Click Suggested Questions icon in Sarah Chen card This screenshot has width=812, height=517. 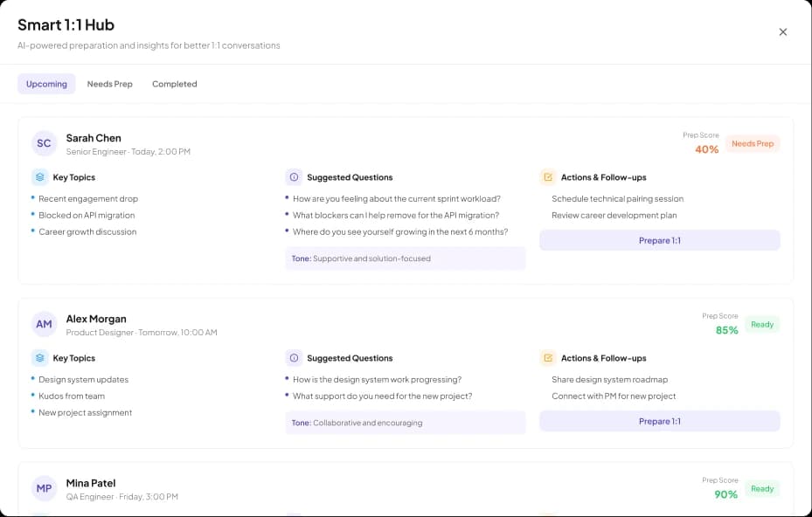coord(294,177)
